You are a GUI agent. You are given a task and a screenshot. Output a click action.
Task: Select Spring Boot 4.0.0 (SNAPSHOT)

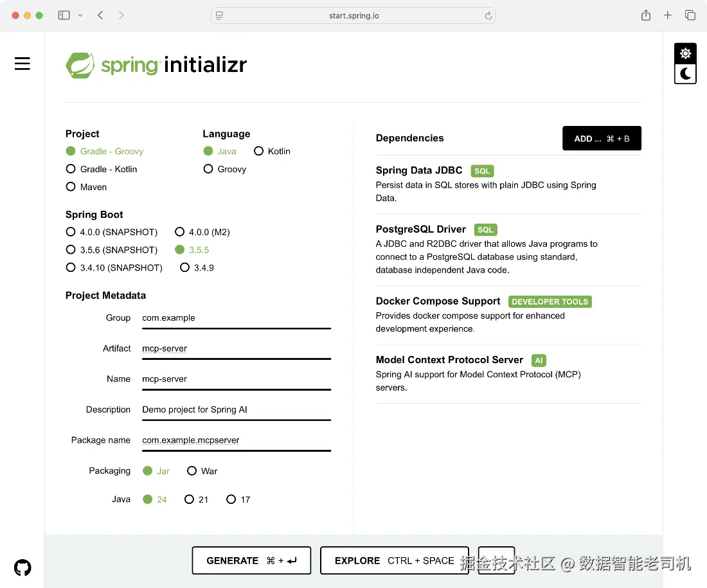111,232
